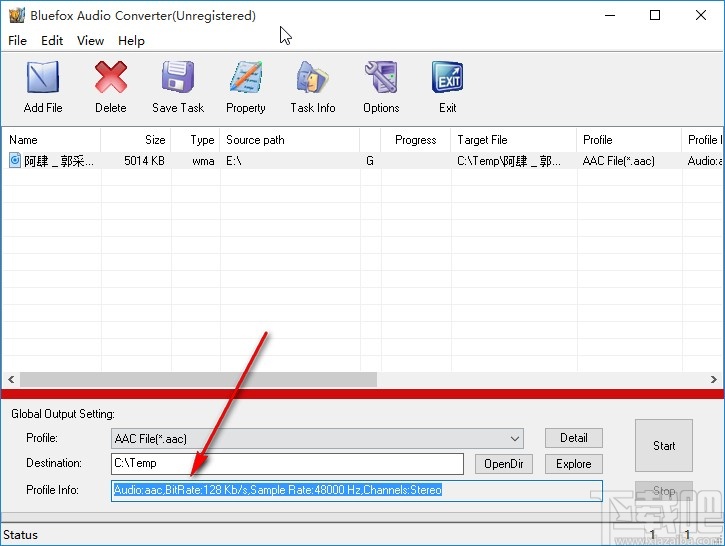Click the scroll left arrow of file list
The width and height of the screenshot is (725, 546).
11,380
